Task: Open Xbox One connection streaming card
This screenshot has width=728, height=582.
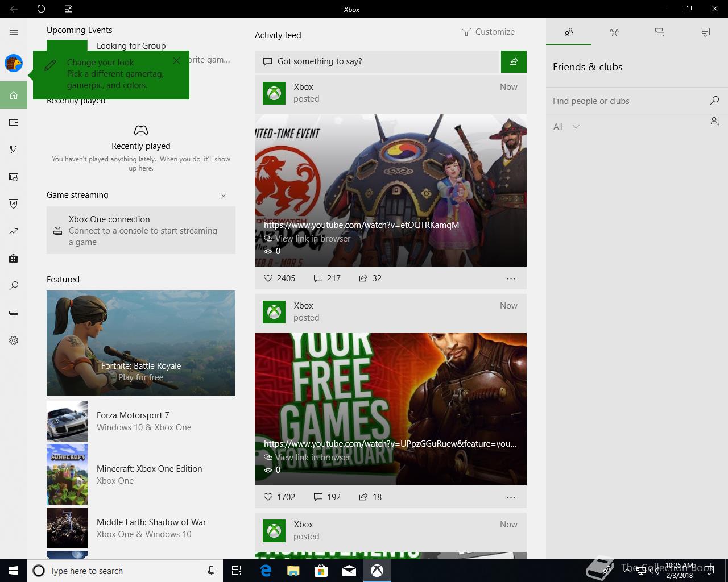Action: (x=141, y=230)
